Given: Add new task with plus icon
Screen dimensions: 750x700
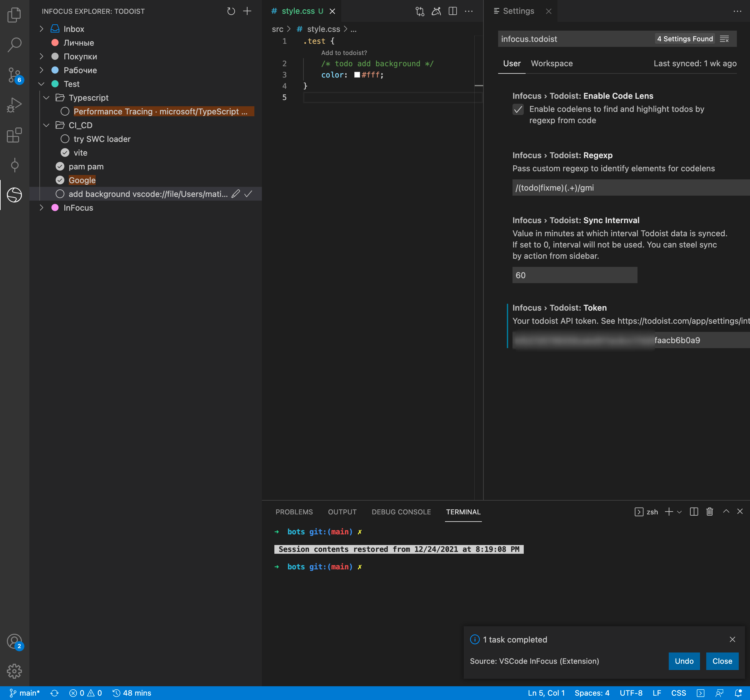Looking at the screenshot, I should pyautogui.click(x=247, y=11).
